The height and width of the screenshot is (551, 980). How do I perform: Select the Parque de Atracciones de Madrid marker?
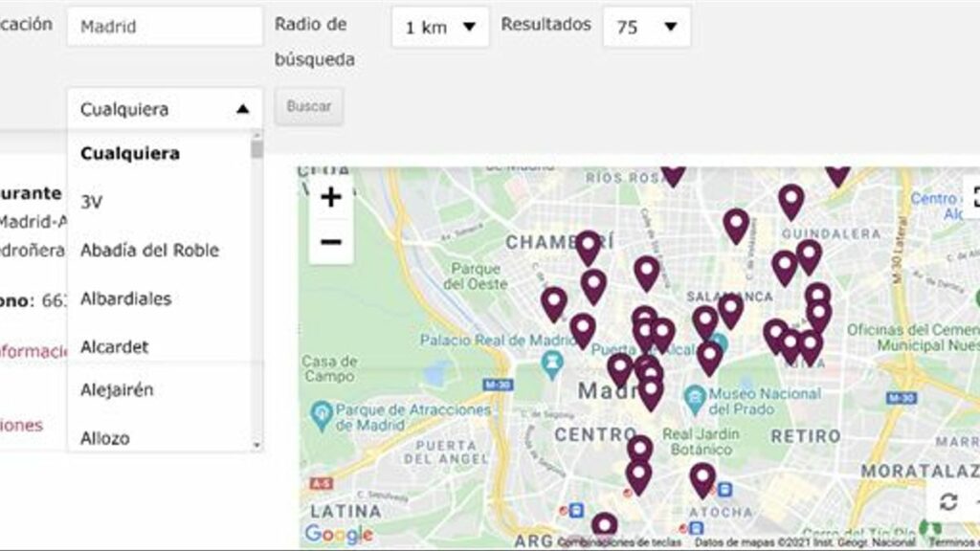pos(322,416)
